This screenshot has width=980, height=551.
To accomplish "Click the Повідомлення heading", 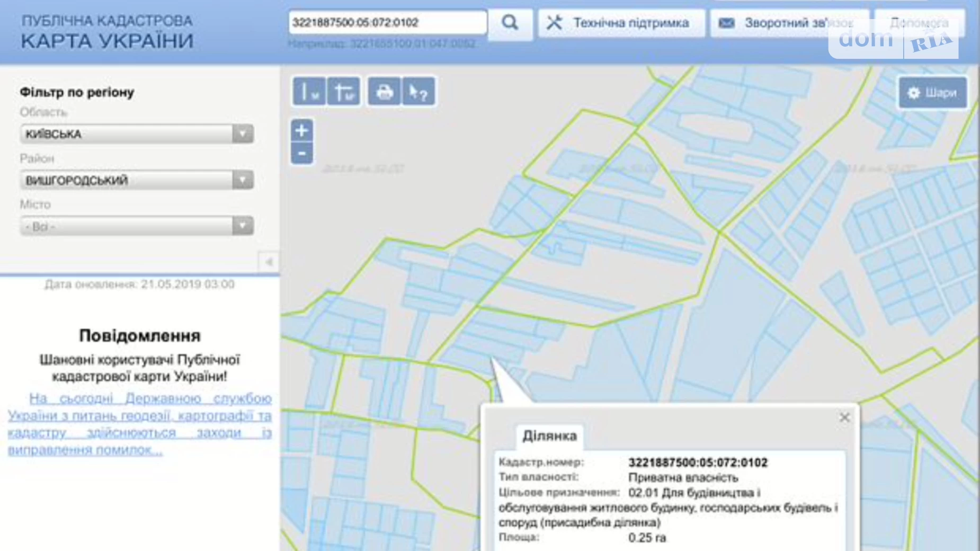I will [140, 336].
